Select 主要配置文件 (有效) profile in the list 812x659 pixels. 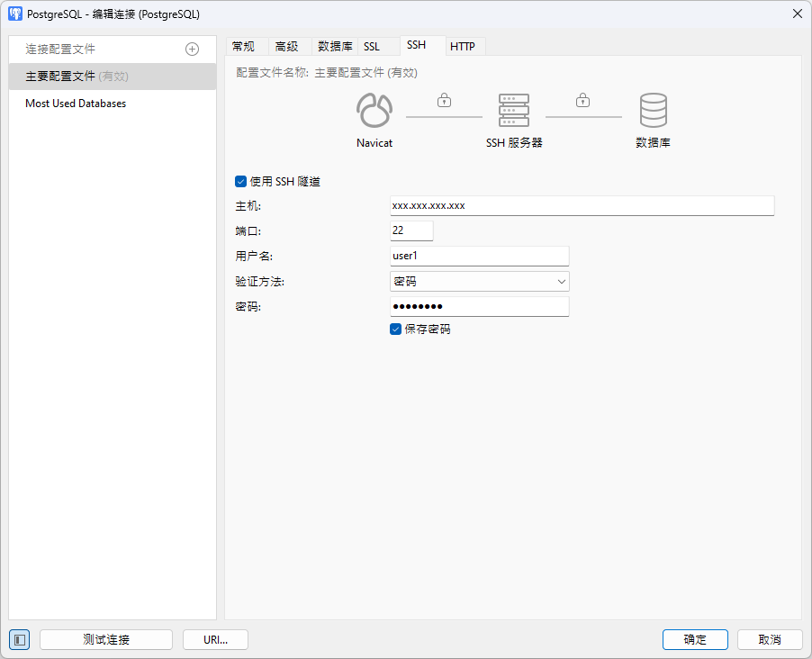[113, 77]
